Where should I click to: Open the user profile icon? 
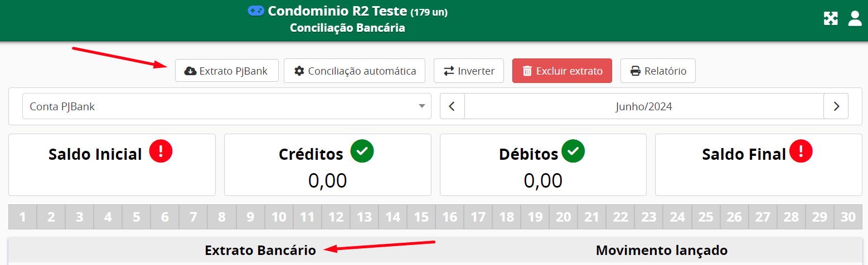coord(855,19)
